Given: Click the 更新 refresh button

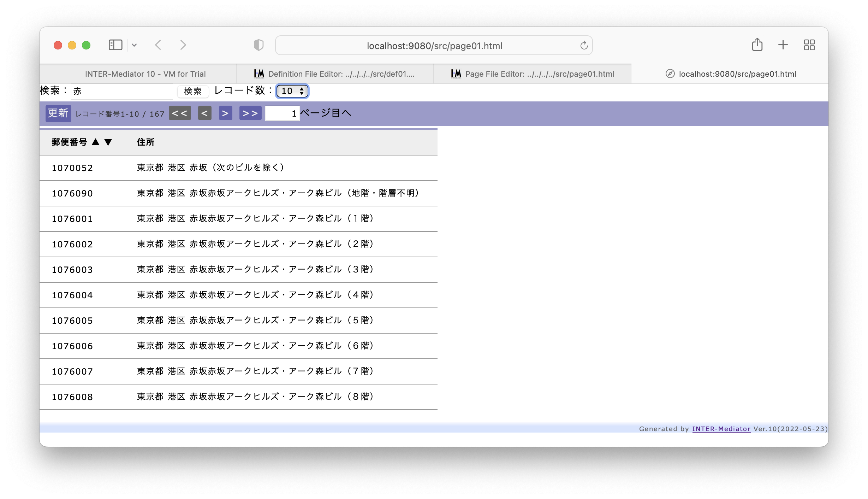Looking at the screenshot, I should [x=58, y=113].
